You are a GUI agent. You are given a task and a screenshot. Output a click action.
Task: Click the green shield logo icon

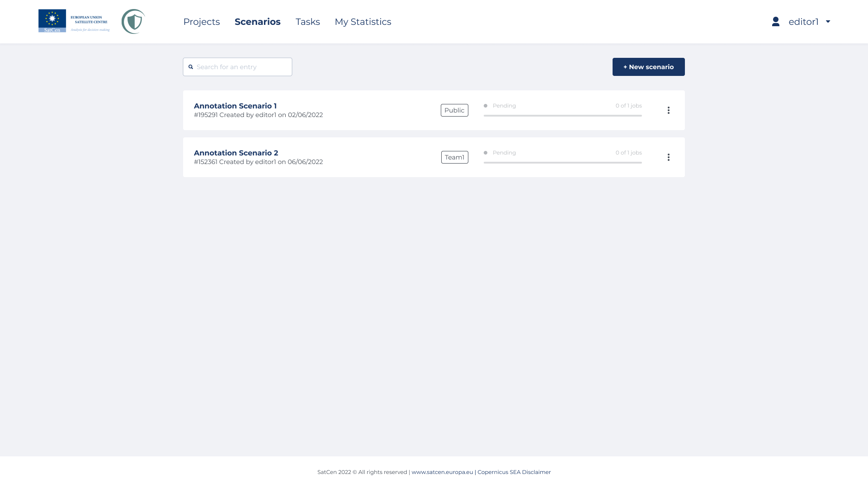click(133, 21)
